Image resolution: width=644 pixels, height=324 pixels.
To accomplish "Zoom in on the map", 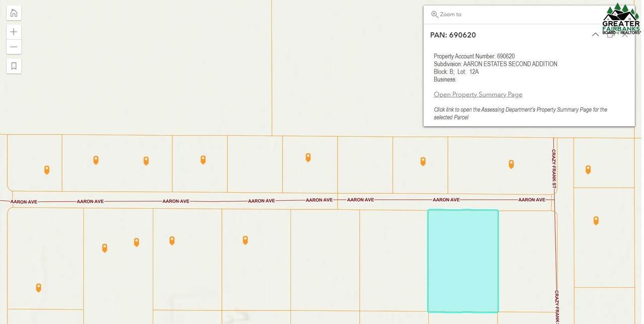I will (14, 32).
